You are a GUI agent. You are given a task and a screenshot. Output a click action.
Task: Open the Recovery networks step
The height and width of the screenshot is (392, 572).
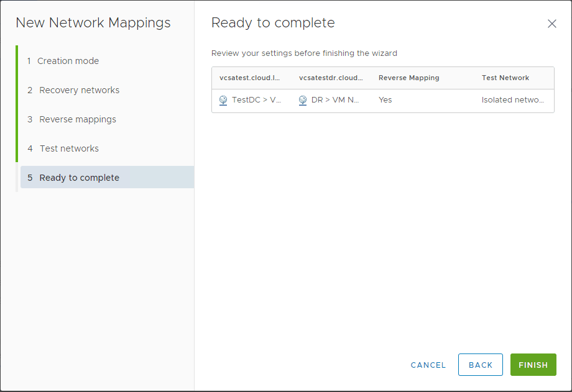point(79,90)
